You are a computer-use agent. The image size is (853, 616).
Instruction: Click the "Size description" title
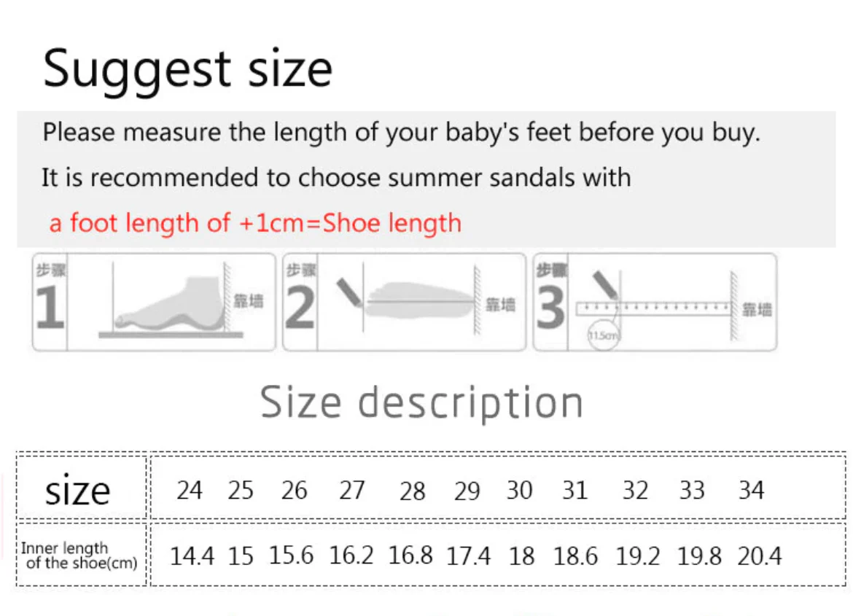click(x=422, y=402)
